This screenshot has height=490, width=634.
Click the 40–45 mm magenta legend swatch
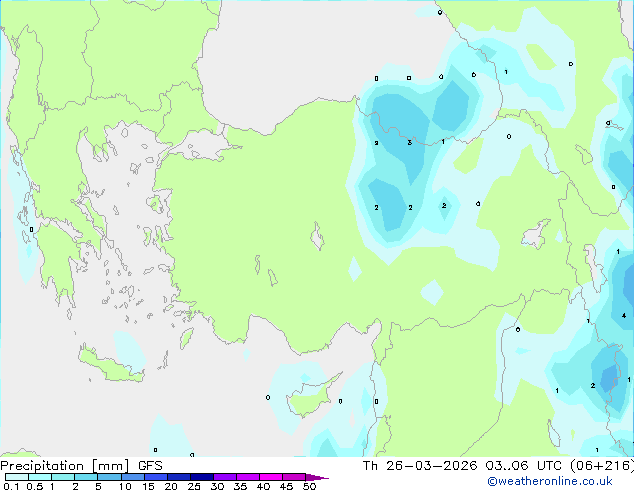(x=271, y=477)
